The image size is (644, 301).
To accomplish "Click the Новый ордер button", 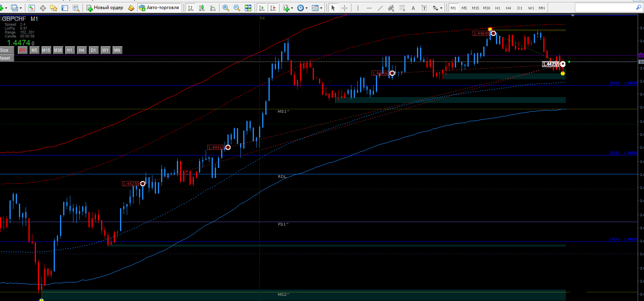I will click(x=105, y=8).
